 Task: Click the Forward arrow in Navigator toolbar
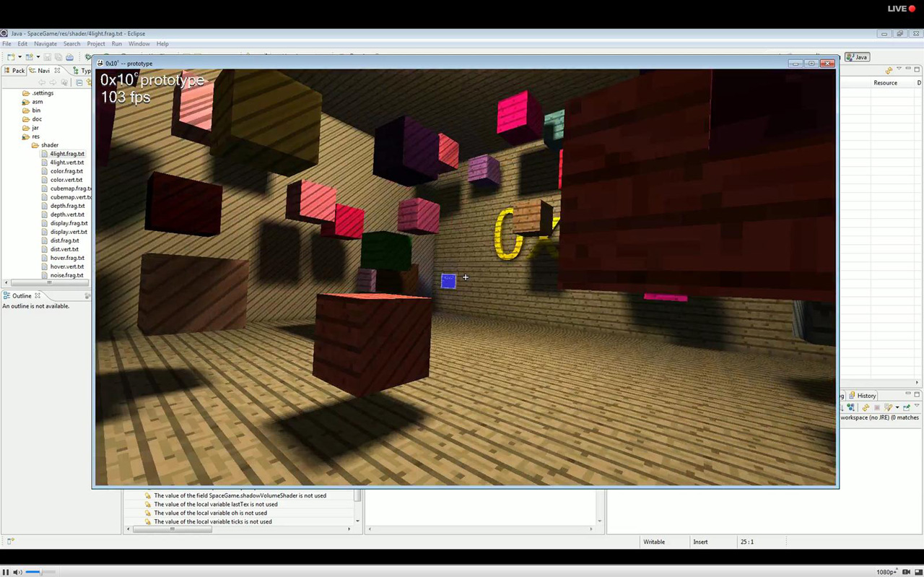(x=53, y=82)
